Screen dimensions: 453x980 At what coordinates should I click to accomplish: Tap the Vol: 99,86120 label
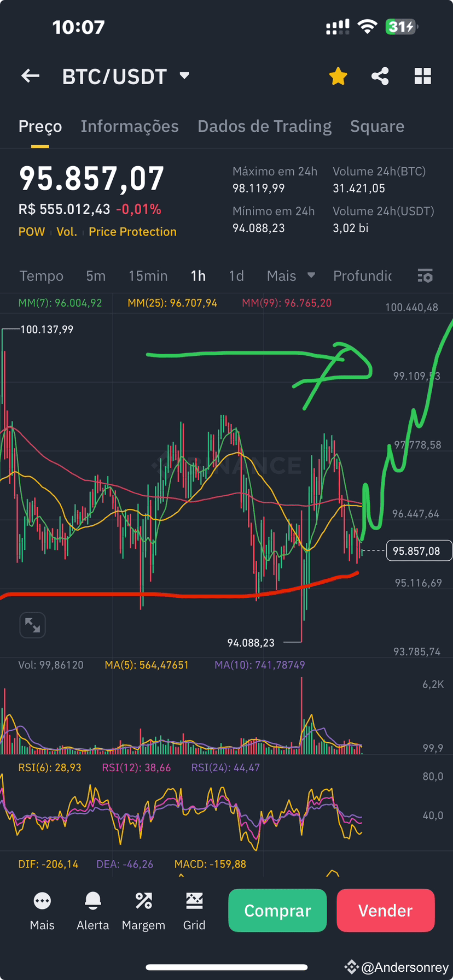pos(51,665)
